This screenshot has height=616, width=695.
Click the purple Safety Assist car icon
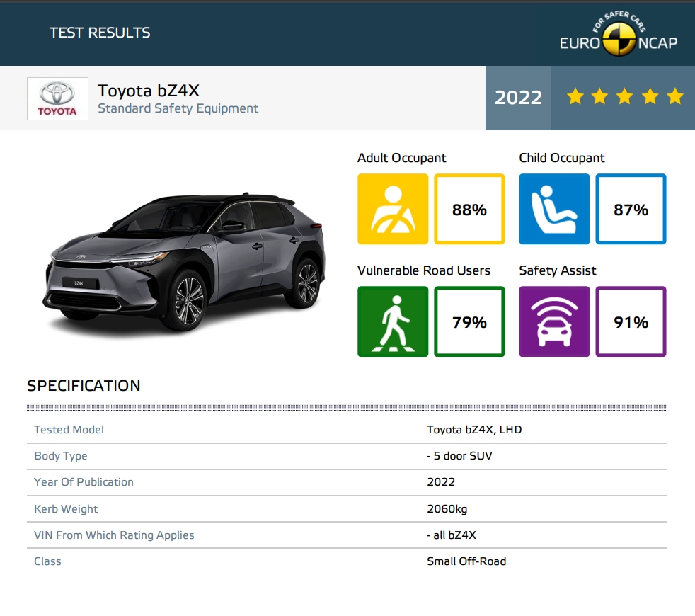[554, 321]
